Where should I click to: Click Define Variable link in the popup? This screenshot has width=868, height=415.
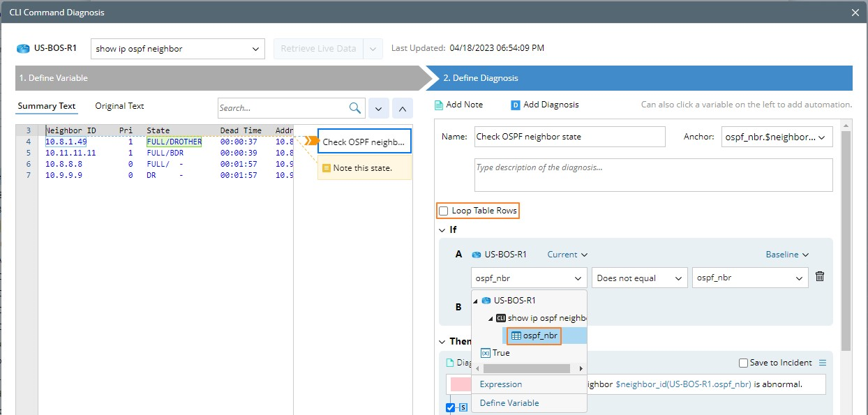(509, 402)
